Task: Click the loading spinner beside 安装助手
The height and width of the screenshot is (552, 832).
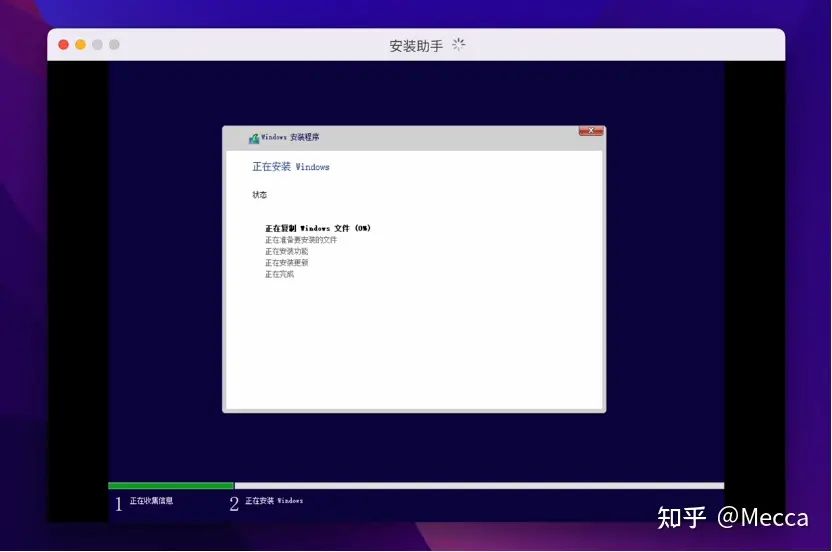Action: (x=458, y=45)
